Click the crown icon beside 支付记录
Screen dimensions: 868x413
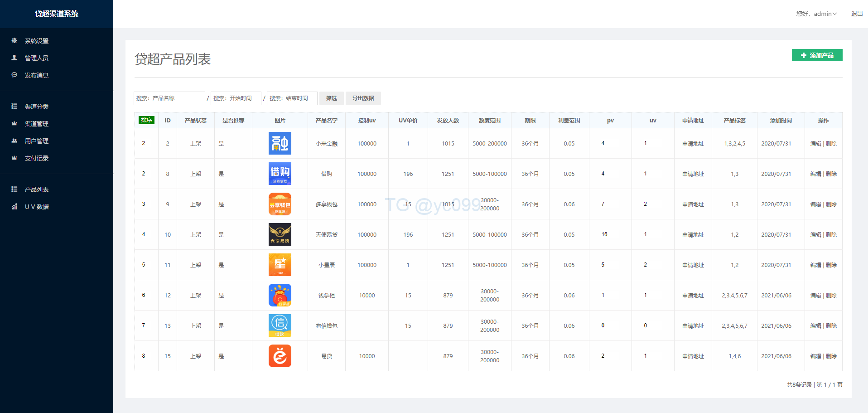pyautogui.click(x=14, y=158)
